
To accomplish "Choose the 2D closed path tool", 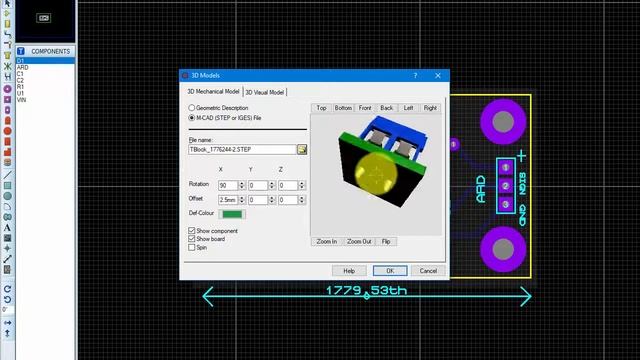I will click(x=7, y=217).
